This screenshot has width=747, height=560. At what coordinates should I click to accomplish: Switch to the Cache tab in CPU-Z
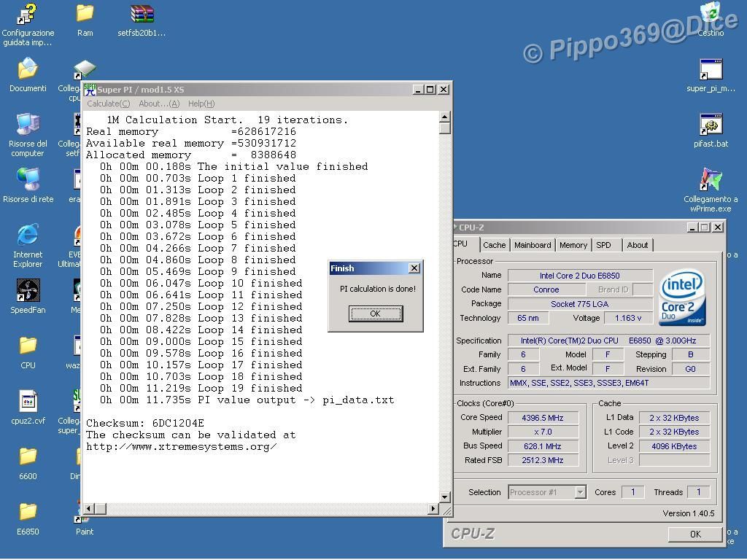click(494, 245)
